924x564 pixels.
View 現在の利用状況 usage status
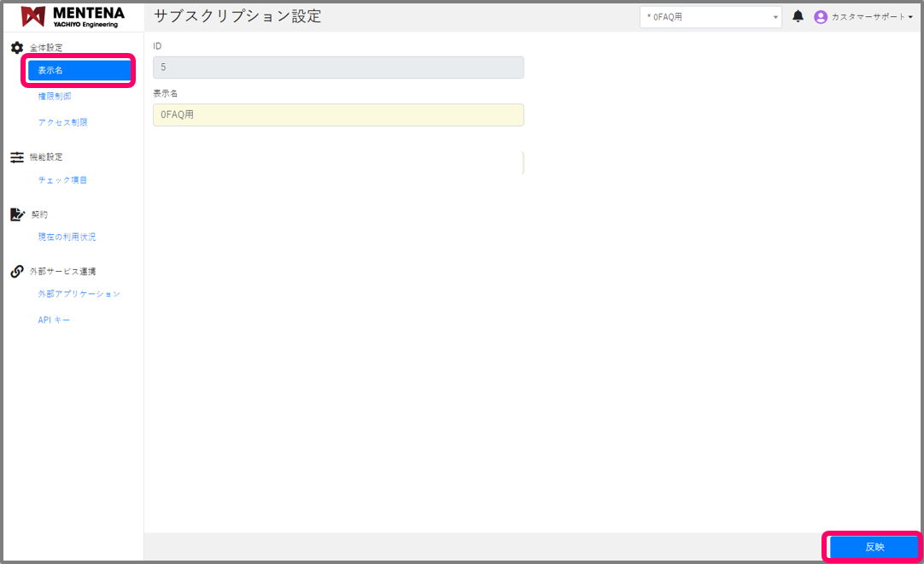(65, 237)
